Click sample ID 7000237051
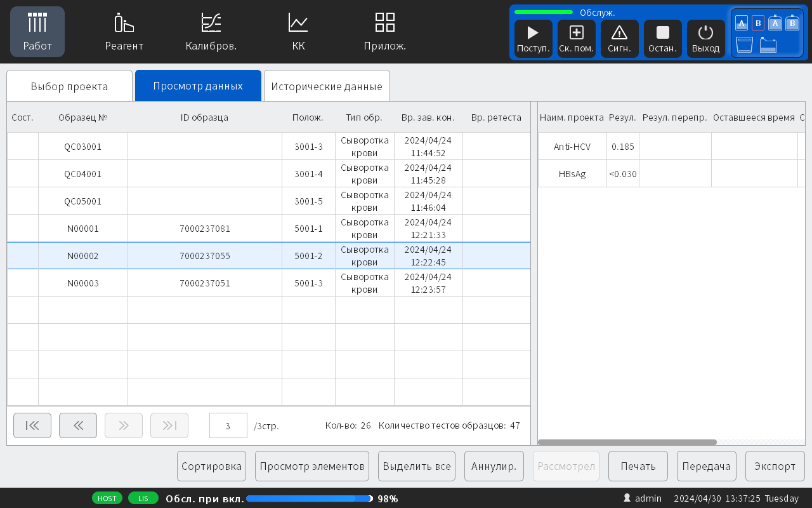This screenshot has width=812, height=508. pos(205,283)
